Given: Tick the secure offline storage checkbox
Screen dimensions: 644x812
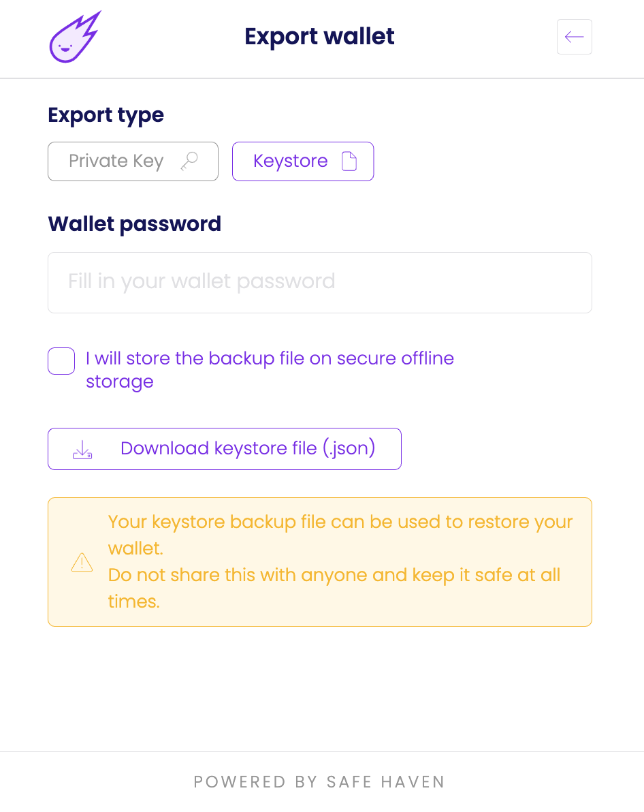Looking at the screenshot, I should [x=61, y=361].
